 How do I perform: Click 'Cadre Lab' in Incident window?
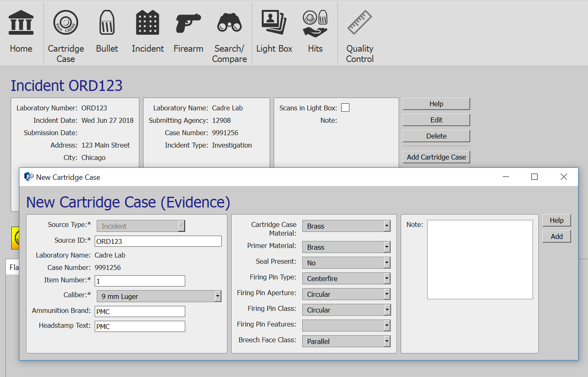(x=227, y=108)
